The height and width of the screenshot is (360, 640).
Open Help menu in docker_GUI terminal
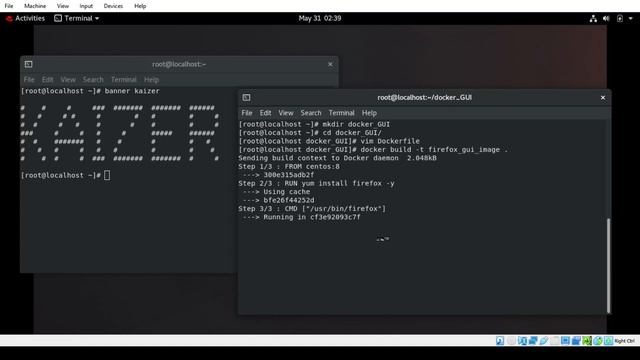pyautogui.click(x=369, y=113)
